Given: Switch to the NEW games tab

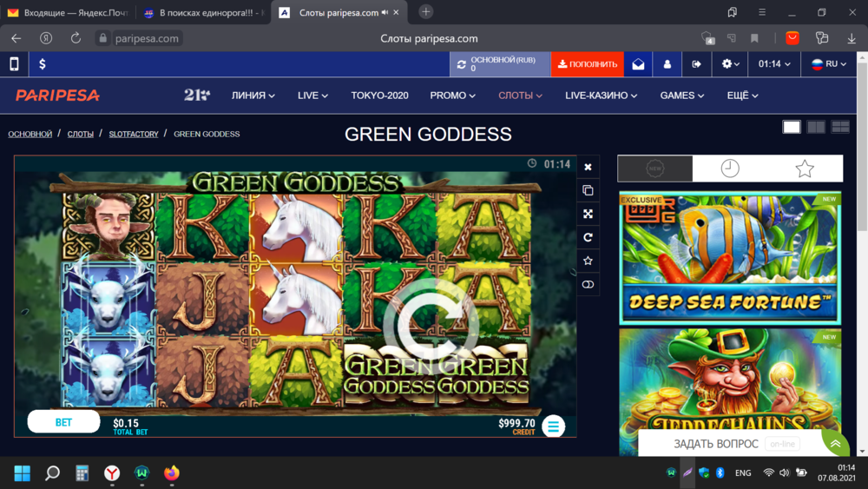Looking at the screenshot, I should point(654,169).
